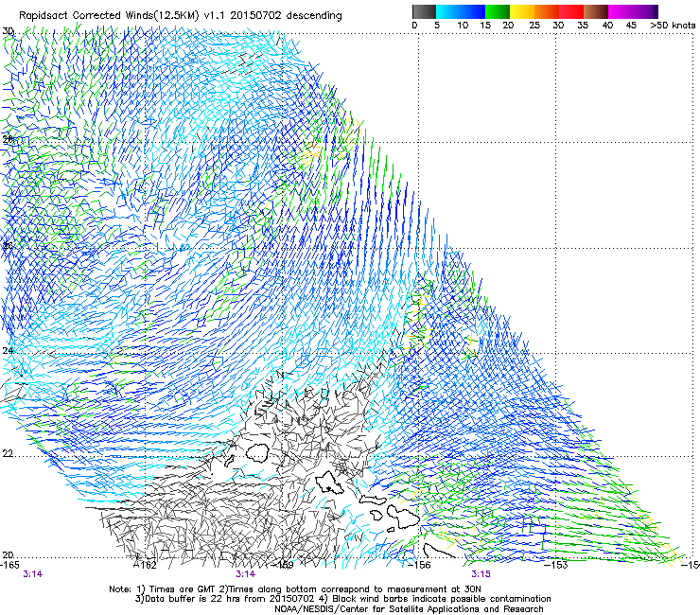Image resolution: width=700 pixels, height=615 pixels.
Task: Click the "3:14" time label below -165
Action: pyautogui.click(x=32, y=574)
